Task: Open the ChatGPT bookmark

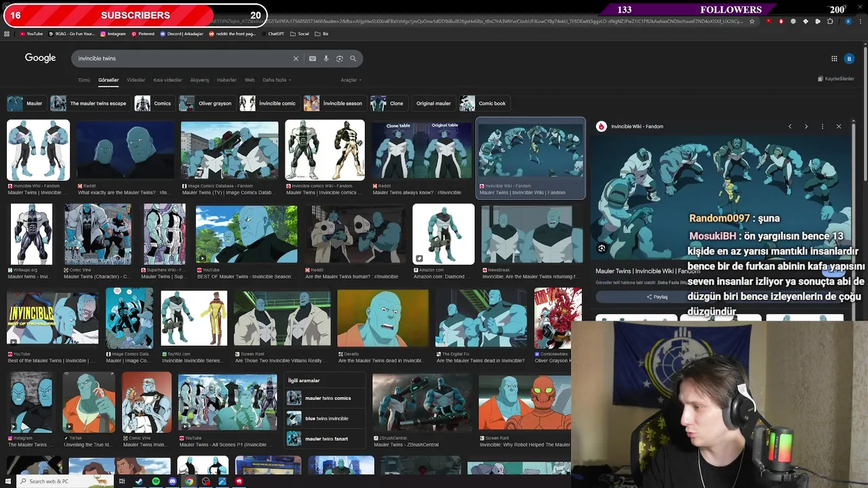Action: (x=273, y=34)
